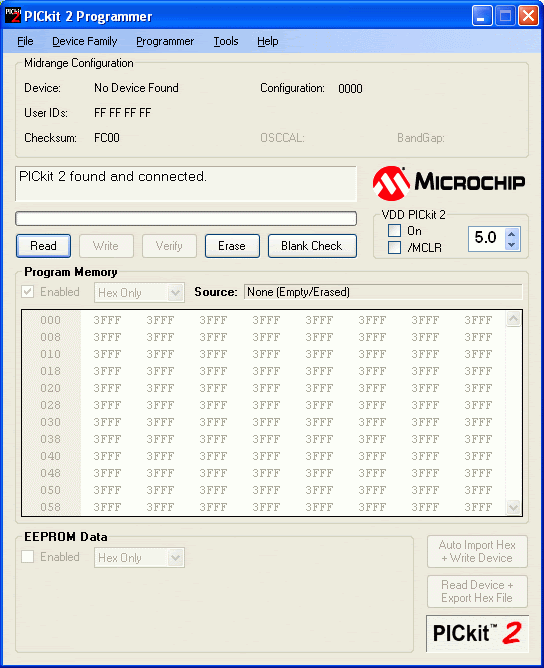
Task: Click the Erase button
Action: point(232,246)
